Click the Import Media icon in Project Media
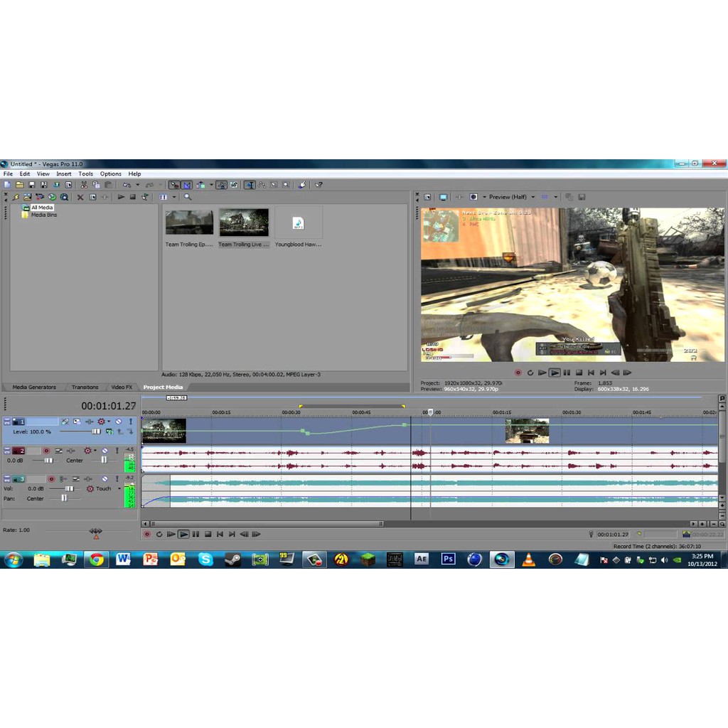 tap(16, 197)
